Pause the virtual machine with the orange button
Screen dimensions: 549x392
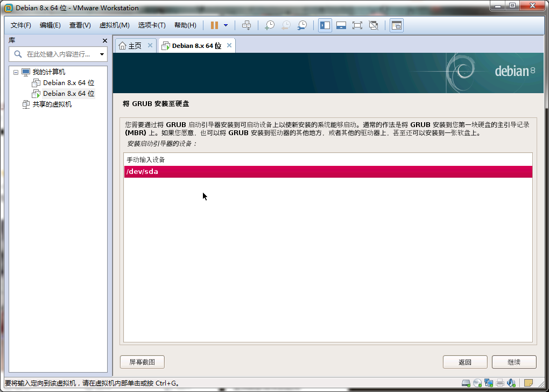(215, 25)
